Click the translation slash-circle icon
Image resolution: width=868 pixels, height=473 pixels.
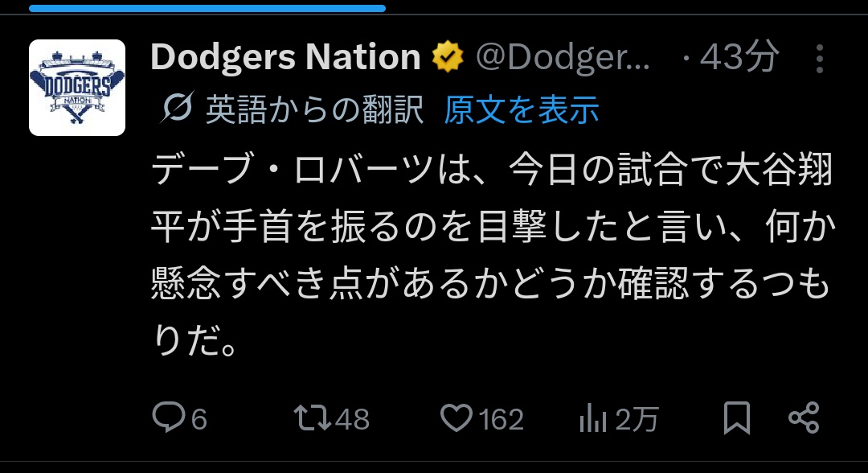[x=177, y=109]
